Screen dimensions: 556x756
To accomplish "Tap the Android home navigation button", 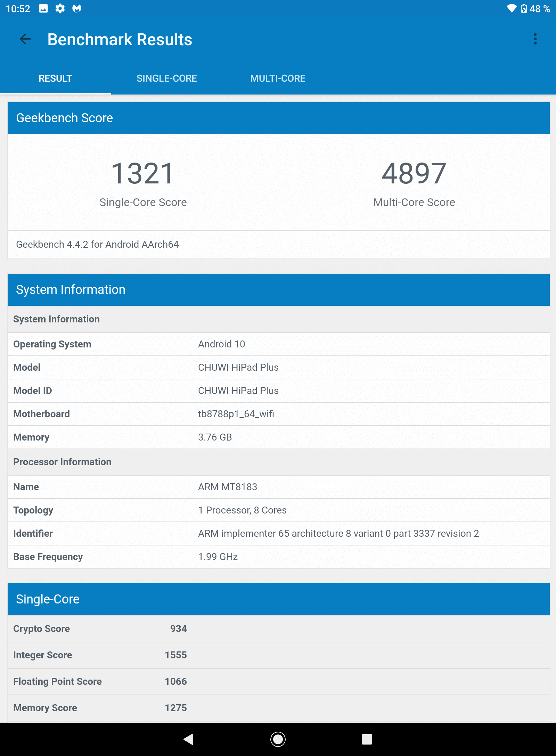I will pyautogui.click(x=278, y=739).
